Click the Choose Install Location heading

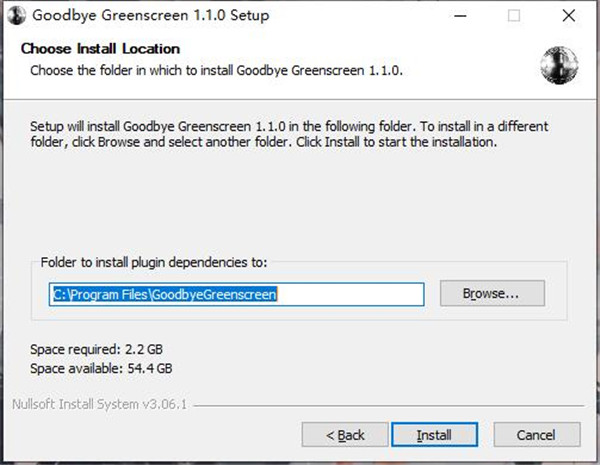[100, 49]
